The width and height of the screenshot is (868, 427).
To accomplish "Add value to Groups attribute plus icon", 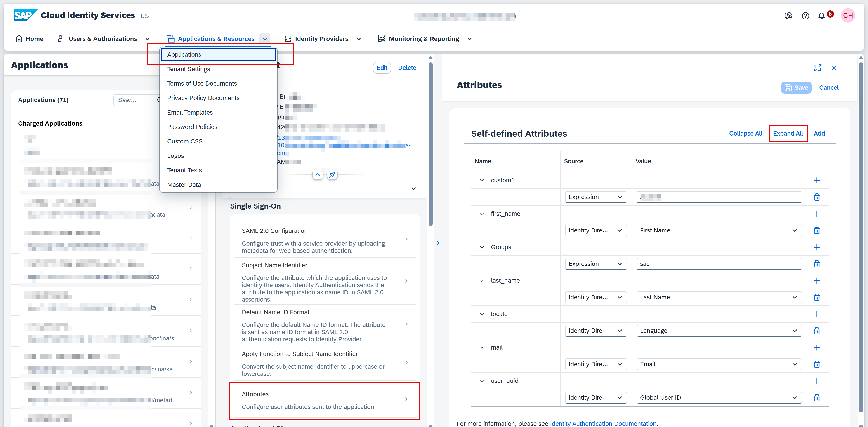I will click(817, 247).
